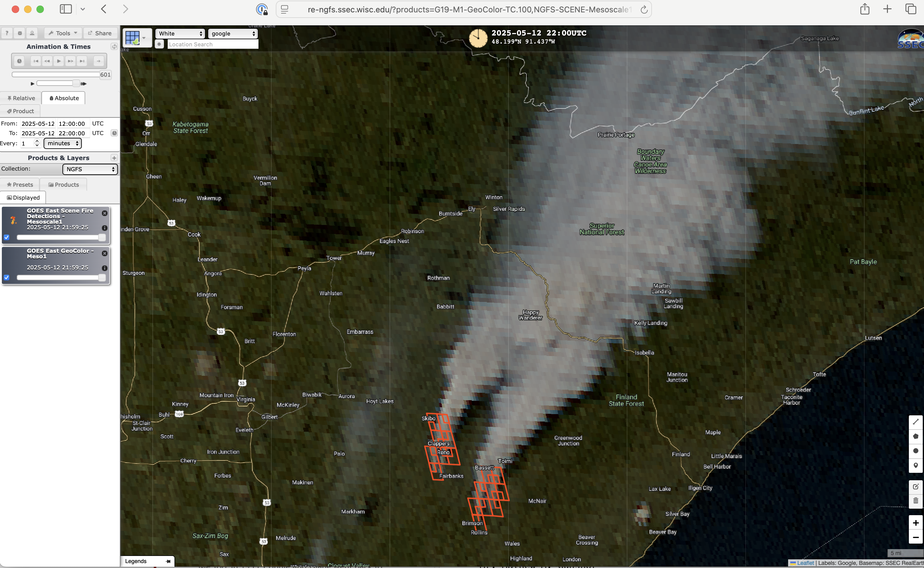Select the draw polygon map tool
Image resolution: width=924 pixels, height=568 pixels.
coord(916,437)
